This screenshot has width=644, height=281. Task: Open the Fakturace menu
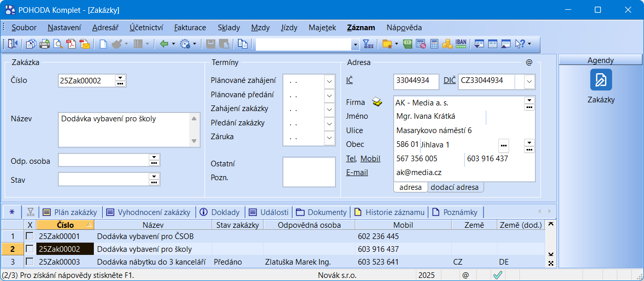[x=190, y=28]
